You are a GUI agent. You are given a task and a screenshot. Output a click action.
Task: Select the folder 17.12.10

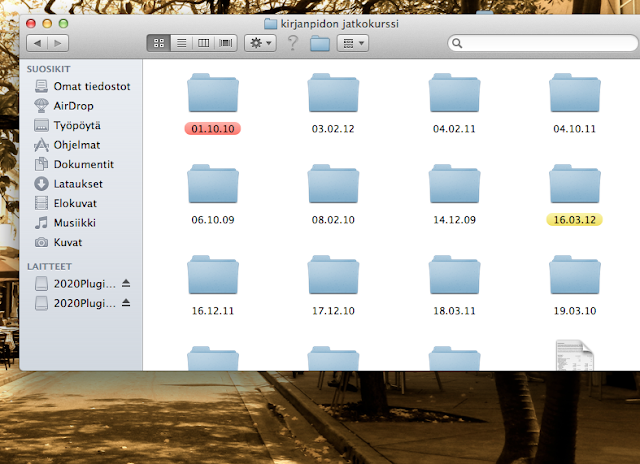point(333,286)
